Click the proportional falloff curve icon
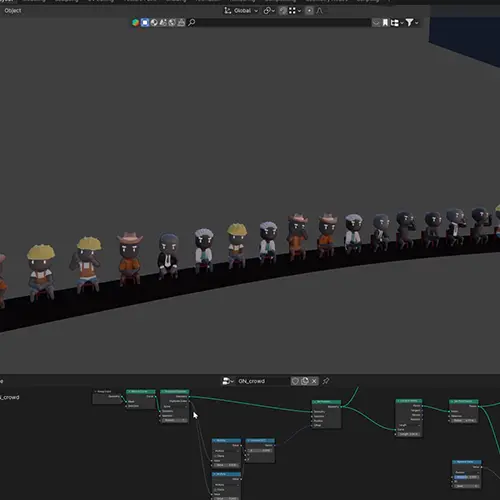The width and height of the screenshot is (500, 500). 319,11
